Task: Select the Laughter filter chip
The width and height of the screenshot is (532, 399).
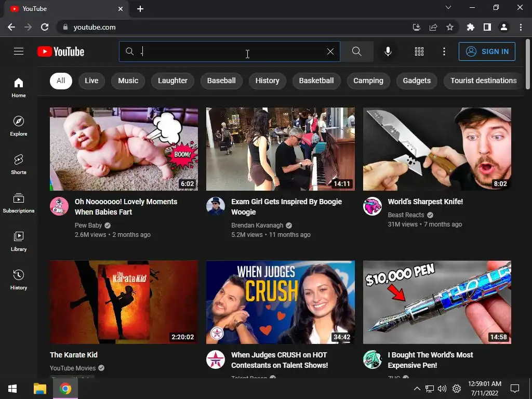Action: coord(172,81)
